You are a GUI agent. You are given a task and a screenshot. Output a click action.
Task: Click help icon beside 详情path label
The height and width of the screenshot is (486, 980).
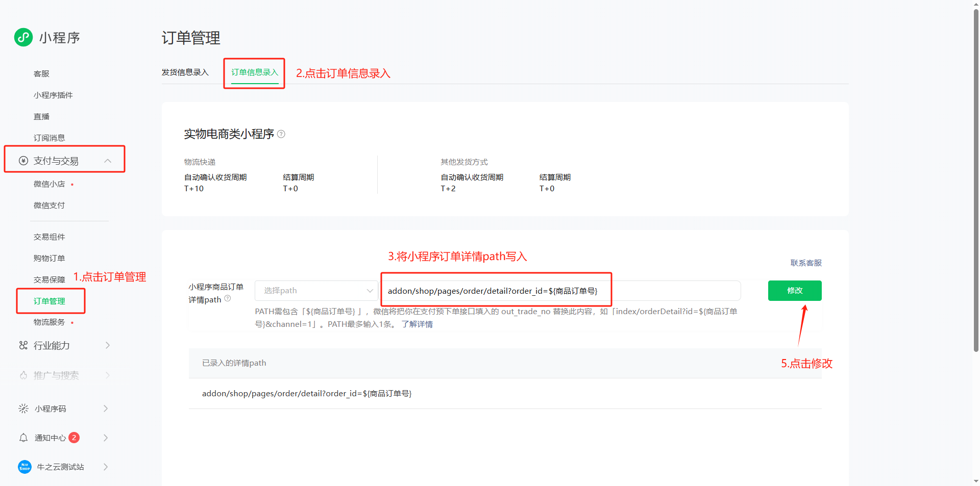(228, 299)
